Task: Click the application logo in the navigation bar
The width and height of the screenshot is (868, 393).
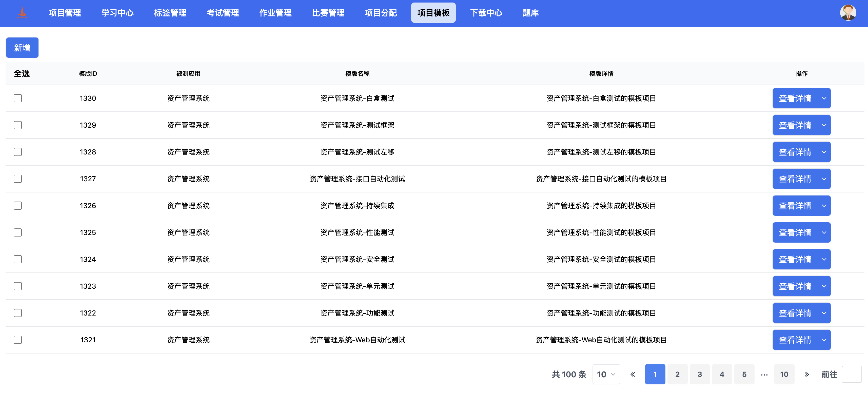Action: pos(22,12)
